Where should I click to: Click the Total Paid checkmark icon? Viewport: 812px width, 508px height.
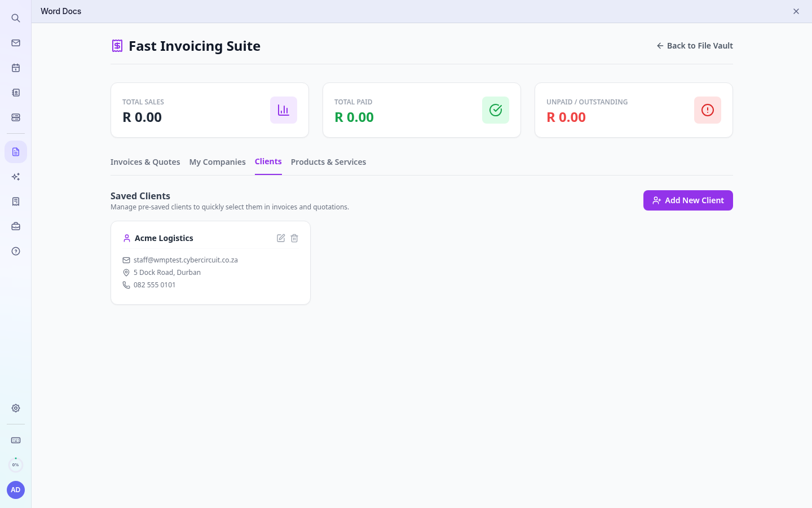pos(496,110)
